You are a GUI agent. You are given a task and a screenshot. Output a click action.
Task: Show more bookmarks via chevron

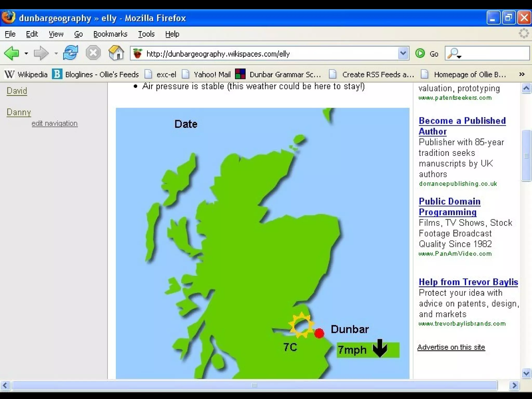[x=522, y=75]
